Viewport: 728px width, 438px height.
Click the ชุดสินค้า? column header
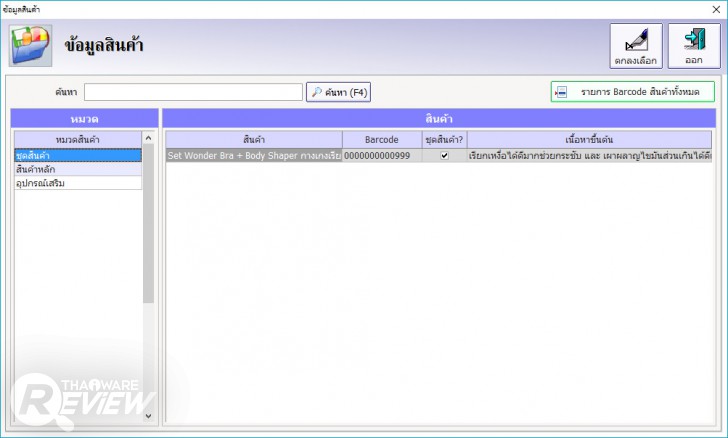click(x=444, y=139)
